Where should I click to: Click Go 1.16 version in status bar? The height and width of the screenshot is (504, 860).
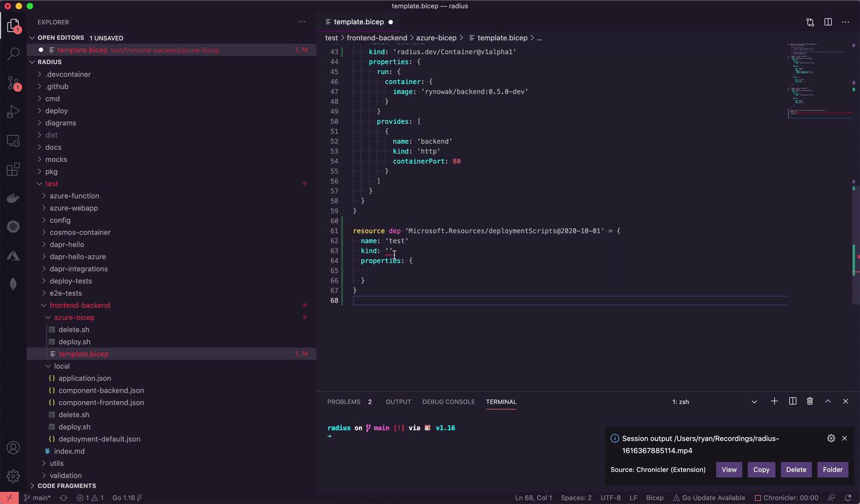click(x=127, y=498)
